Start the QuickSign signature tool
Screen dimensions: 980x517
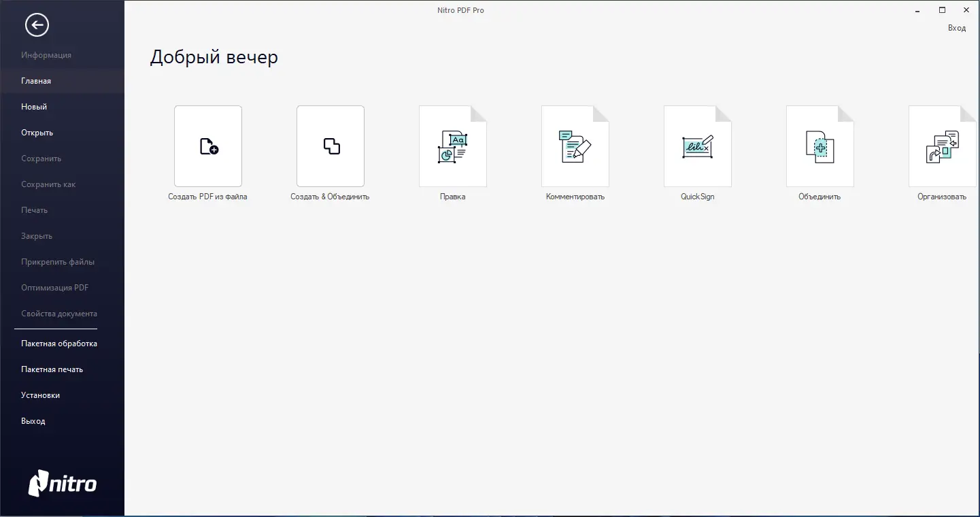pos(697,146)
